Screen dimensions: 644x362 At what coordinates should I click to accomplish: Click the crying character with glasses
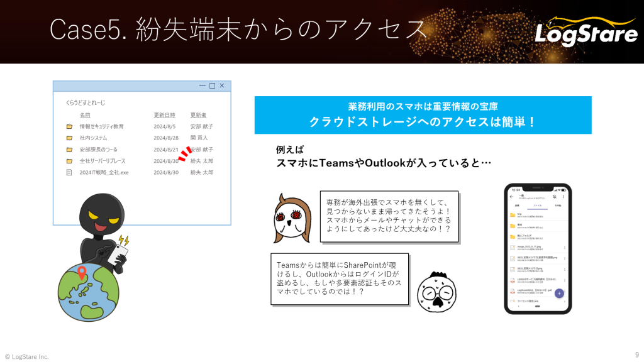436,292
